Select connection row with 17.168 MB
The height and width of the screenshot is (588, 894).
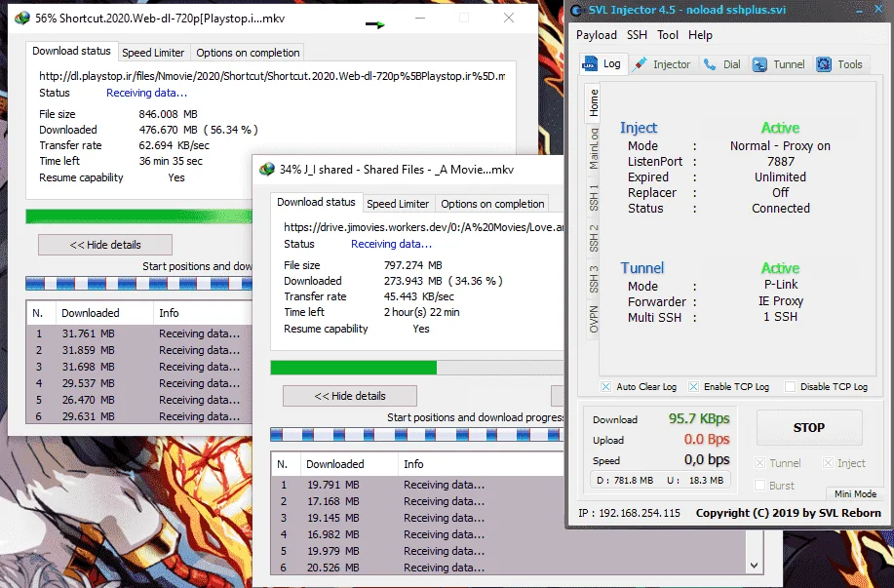[x=417, y=501]
